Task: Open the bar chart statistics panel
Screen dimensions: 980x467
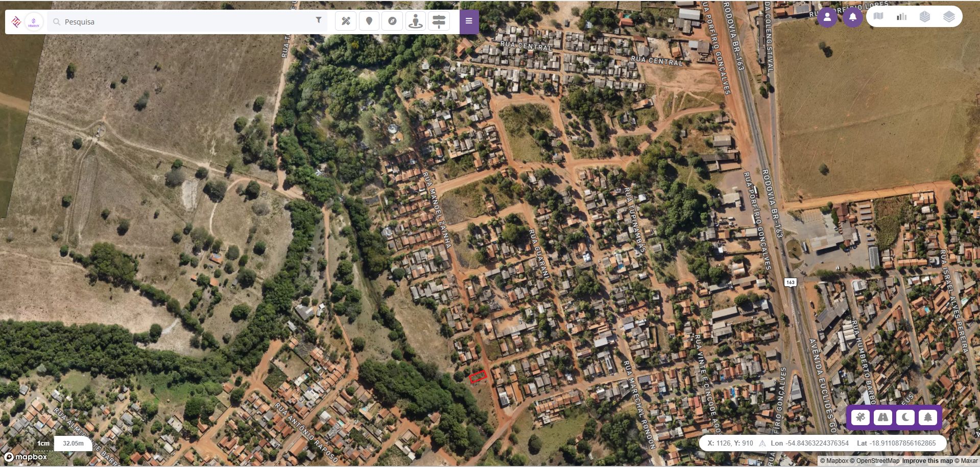Action: (901, 17)
